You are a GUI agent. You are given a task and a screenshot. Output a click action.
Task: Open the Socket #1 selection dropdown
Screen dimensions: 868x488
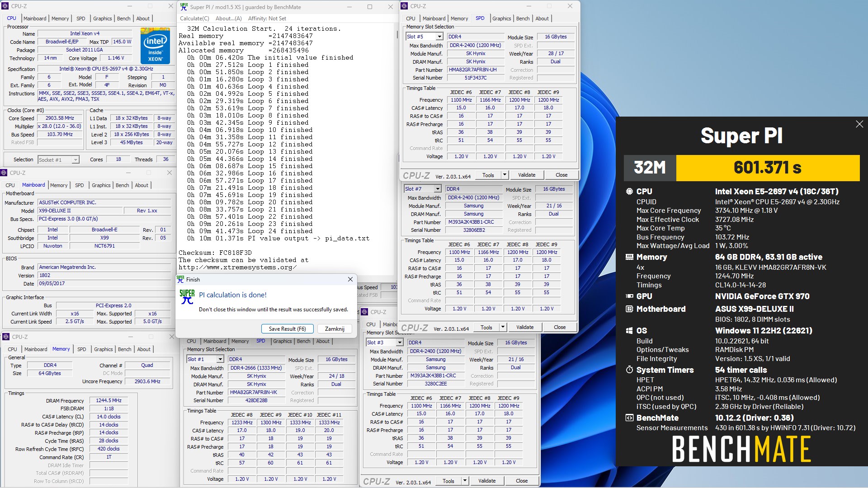[75, 160]
